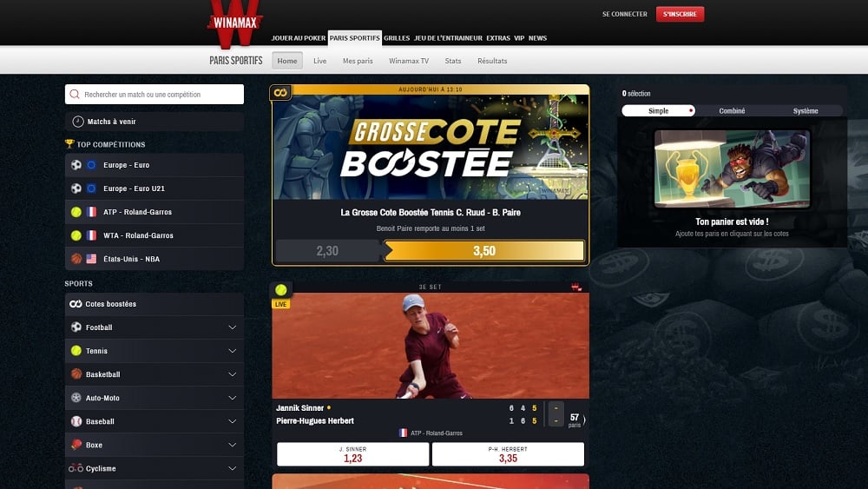Screen dimensions: 868x489
Task: Click the Cyclisme bicycle icon
Action: pyautogui.click(x=76, y=468)
